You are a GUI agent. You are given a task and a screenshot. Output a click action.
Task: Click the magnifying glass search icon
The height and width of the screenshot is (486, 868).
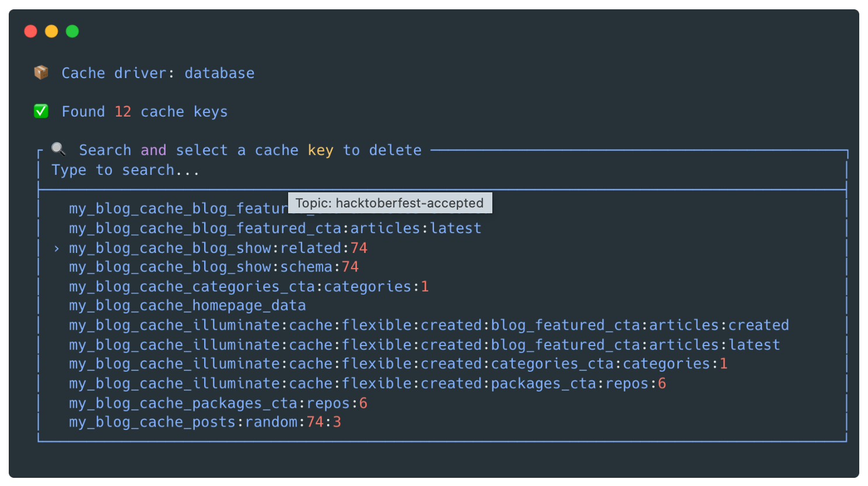coord(58,149)
